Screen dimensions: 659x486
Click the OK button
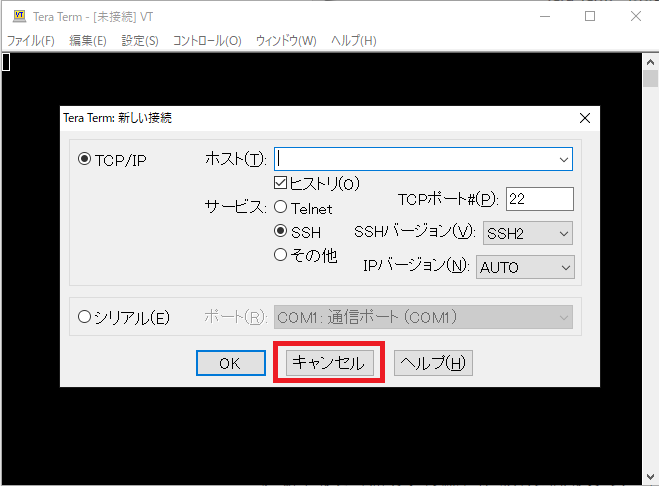pyautogui.click(x=231, y=363)
